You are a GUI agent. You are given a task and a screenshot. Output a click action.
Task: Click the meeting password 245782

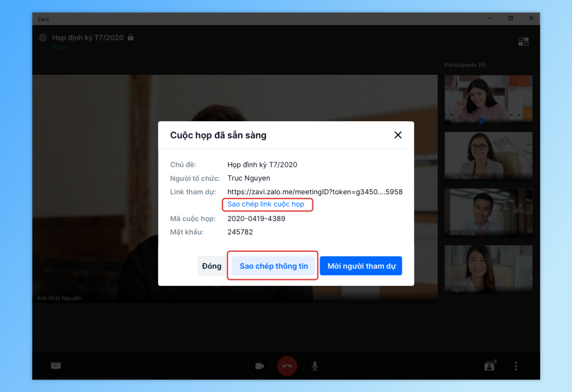[240, 232]
